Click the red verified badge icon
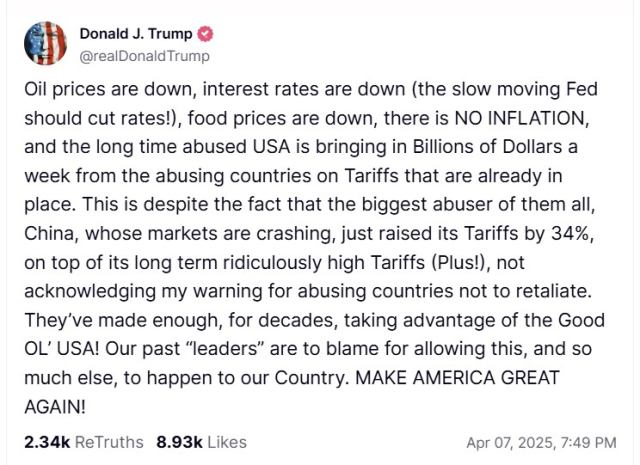The height and width of the screenshot is (465, 640). tap(205, 34)
